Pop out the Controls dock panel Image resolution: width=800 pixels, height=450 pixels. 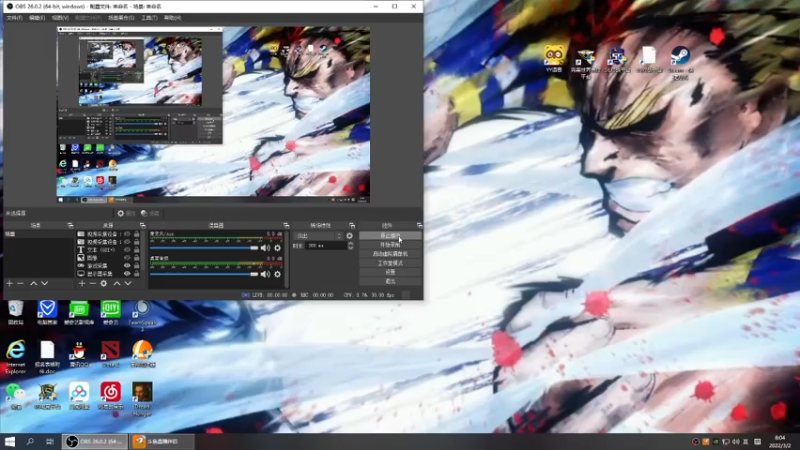pos(419,225)
